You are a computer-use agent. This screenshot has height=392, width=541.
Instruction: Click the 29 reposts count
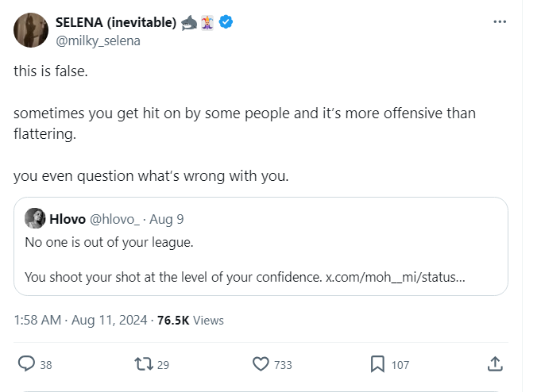(x=164, y=365)
